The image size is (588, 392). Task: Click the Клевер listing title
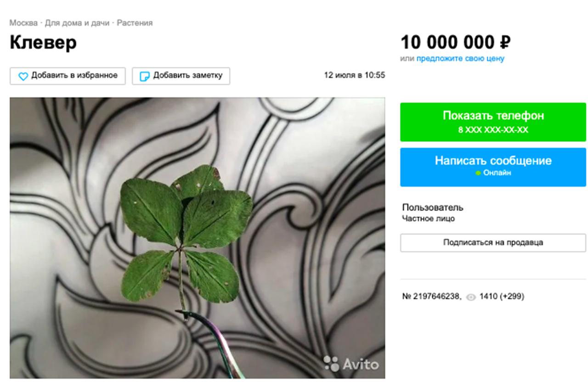point(43,43)
